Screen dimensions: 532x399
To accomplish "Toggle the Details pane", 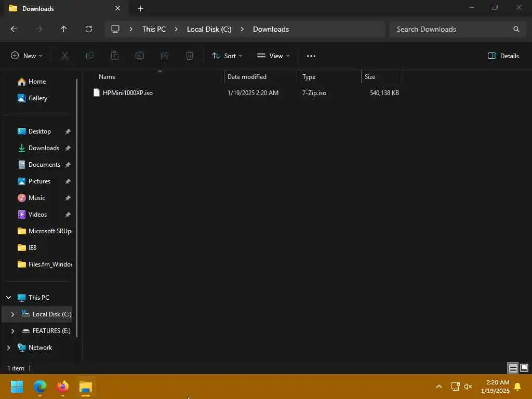I will pyautogui.click(x=503, y=56).
